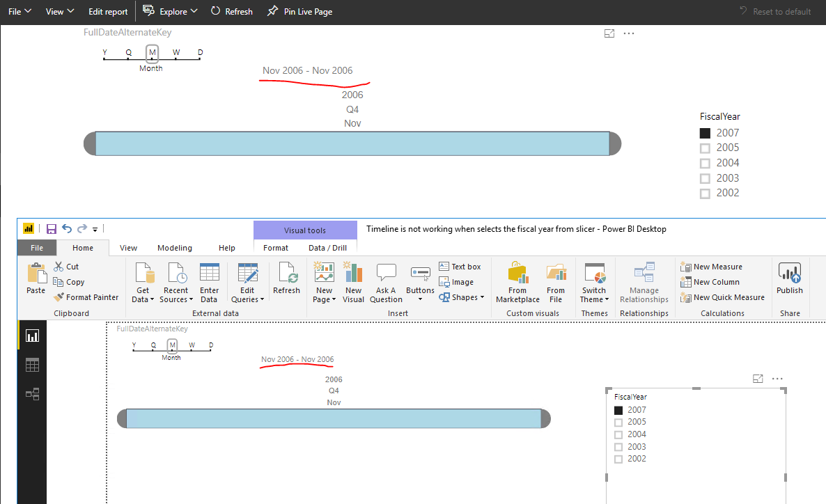Open the Format tab under Visual tools
This screenshot has width=826, height=504.
coord(276,248)
